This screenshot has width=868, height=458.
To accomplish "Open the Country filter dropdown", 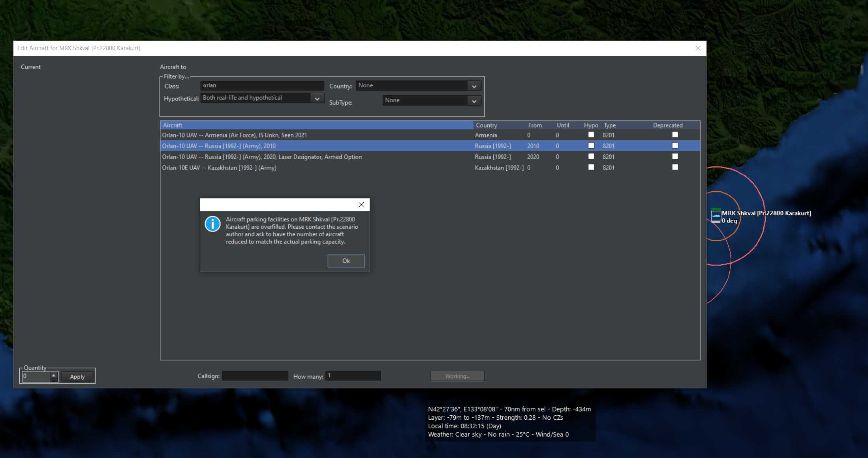I will (x=474, y=86).
